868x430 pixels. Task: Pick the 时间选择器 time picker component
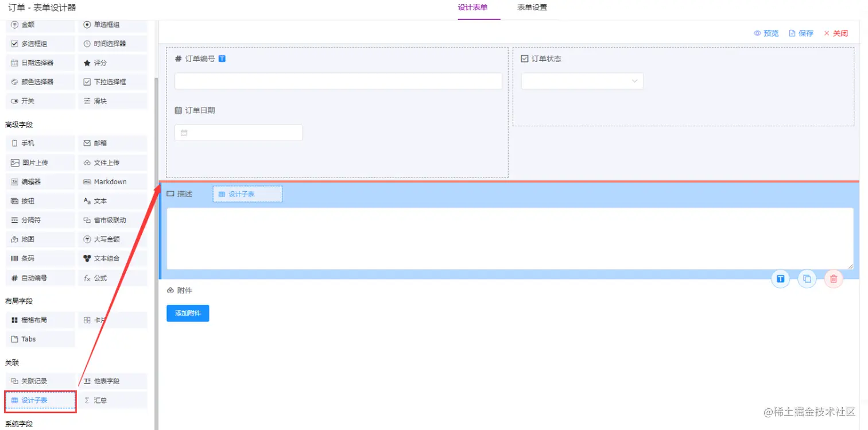[x=113, y=44]
